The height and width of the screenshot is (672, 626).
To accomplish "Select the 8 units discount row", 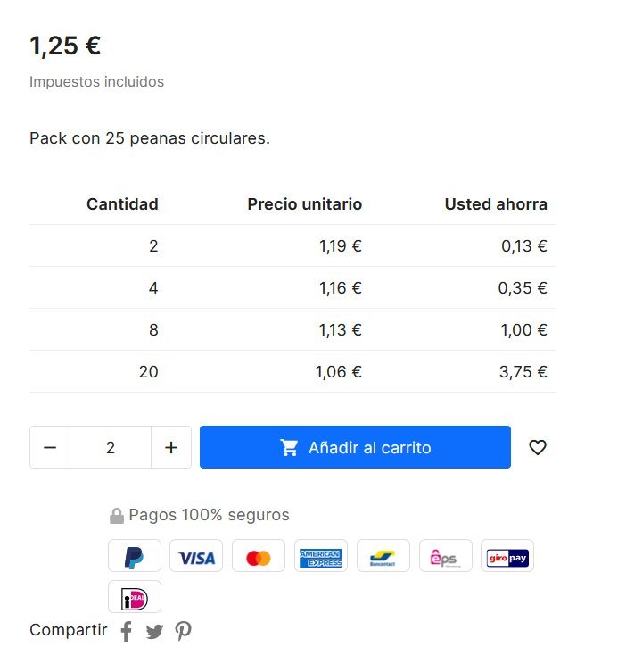I will 292,330.
